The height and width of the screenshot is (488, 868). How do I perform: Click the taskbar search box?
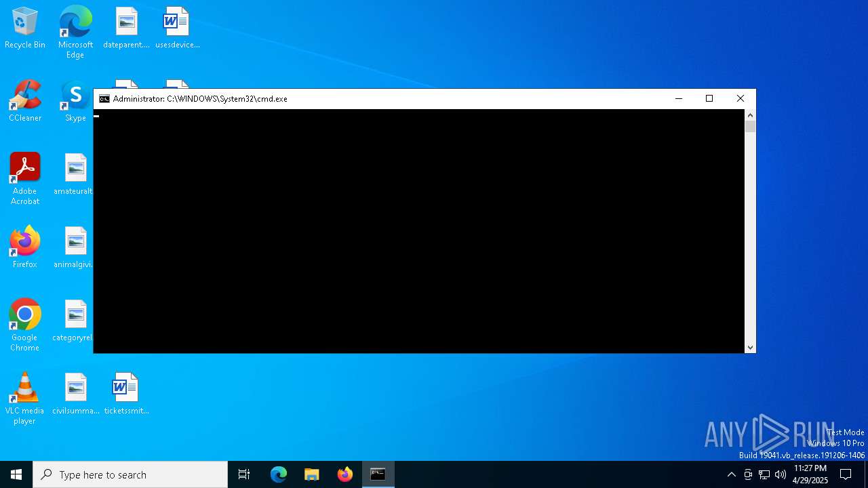pyautogui.click(x=130, y=474)
